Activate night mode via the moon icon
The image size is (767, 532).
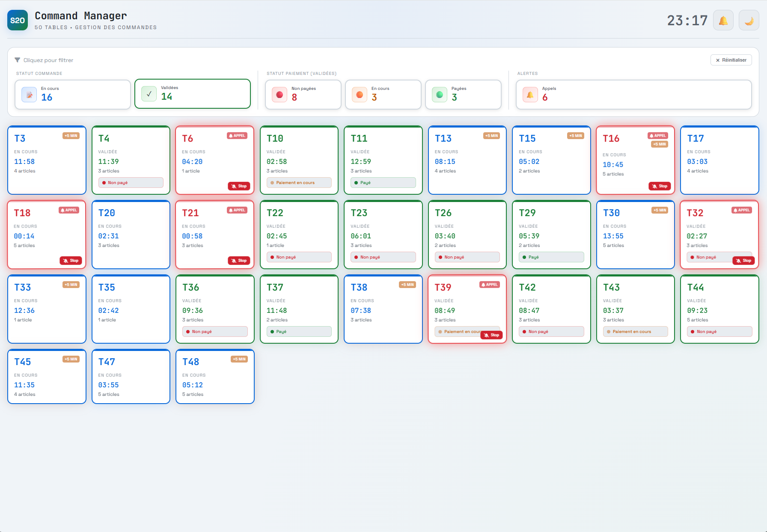click(749, 20)
